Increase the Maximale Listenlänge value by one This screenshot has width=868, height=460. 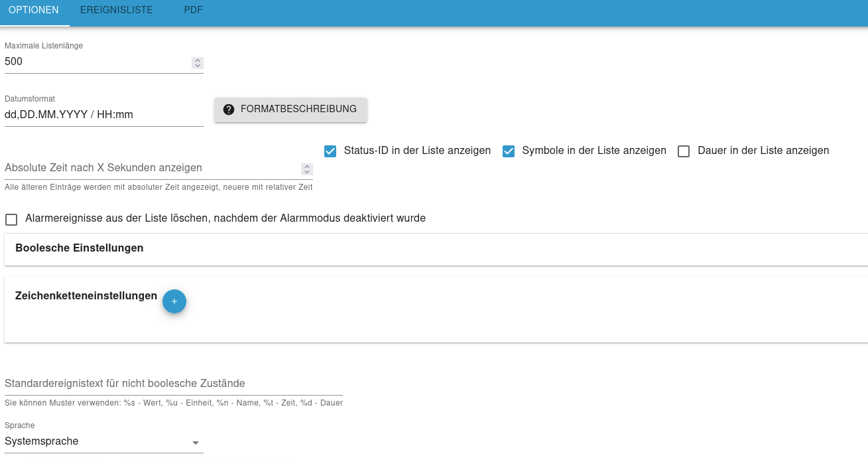(x=198, y=60)
